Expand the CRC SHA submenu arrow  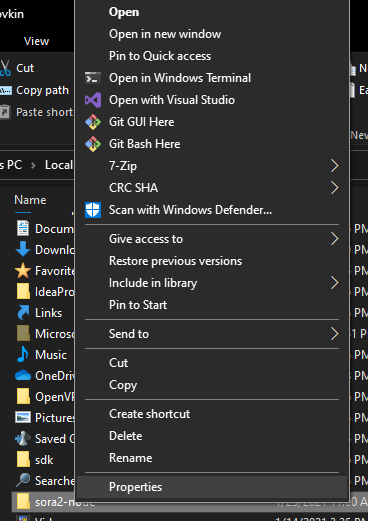click(x=334, y=188)
